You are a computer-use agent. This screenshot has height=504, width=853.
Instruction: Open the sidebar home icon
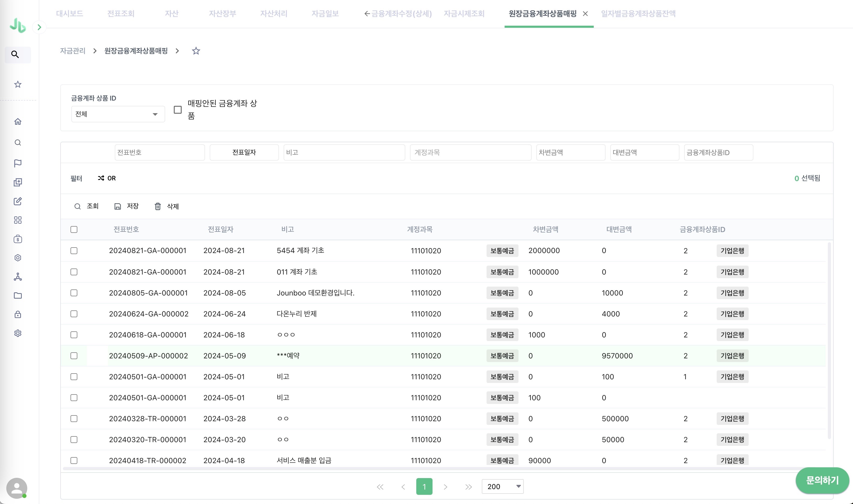[18, 122]
